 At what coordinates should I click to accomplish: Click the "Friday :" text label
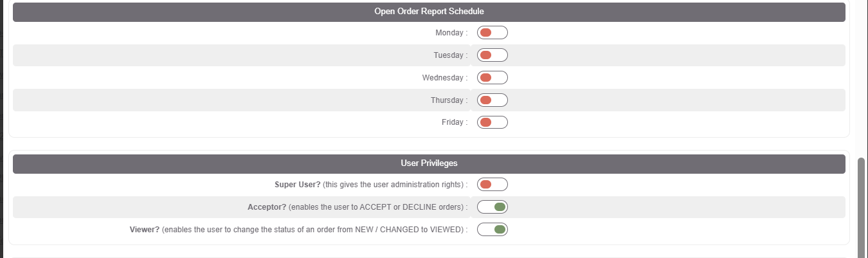pyautogui.click(x=455, y=122)
